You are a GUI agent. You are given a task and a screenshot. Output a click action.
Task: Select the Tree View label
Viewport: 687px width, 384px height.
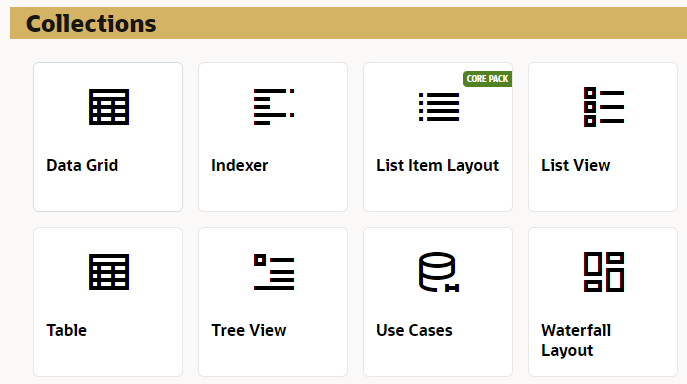click(x=248, y=330)
